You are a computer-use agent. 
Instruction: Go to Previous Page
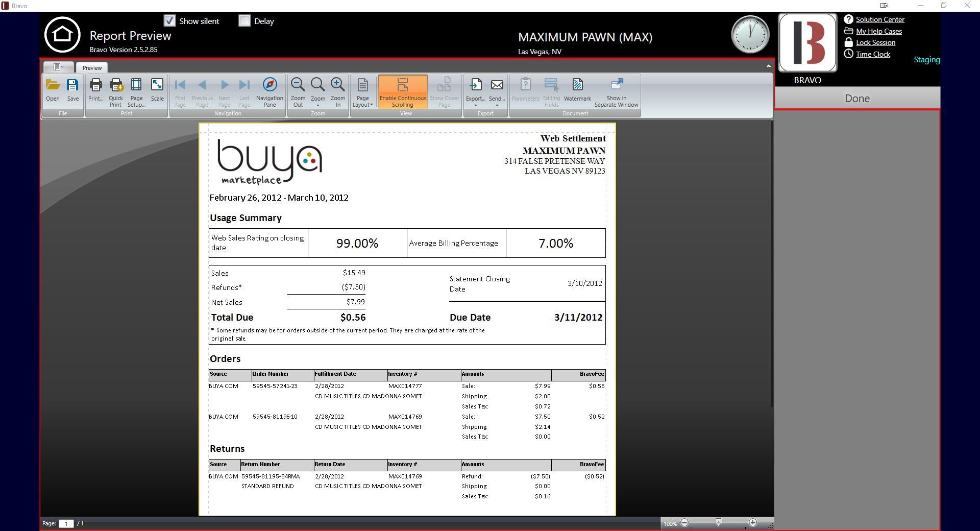coord(202,92)
